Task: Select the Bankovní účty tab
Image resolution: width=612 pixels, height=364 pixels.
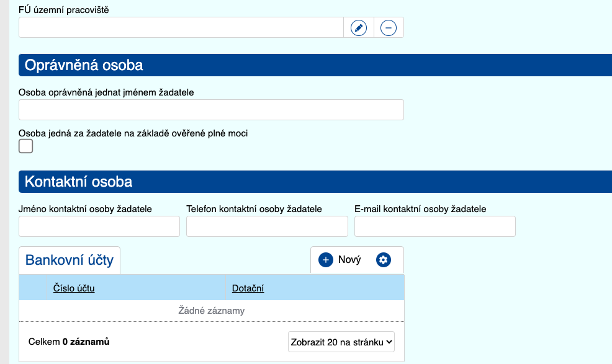Action: 70,260
